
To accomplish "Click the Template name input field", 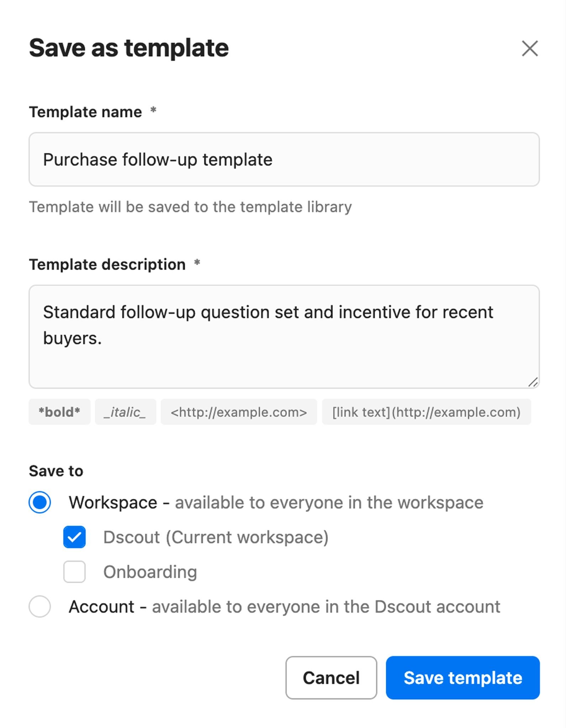I will (x=284, y=160).
